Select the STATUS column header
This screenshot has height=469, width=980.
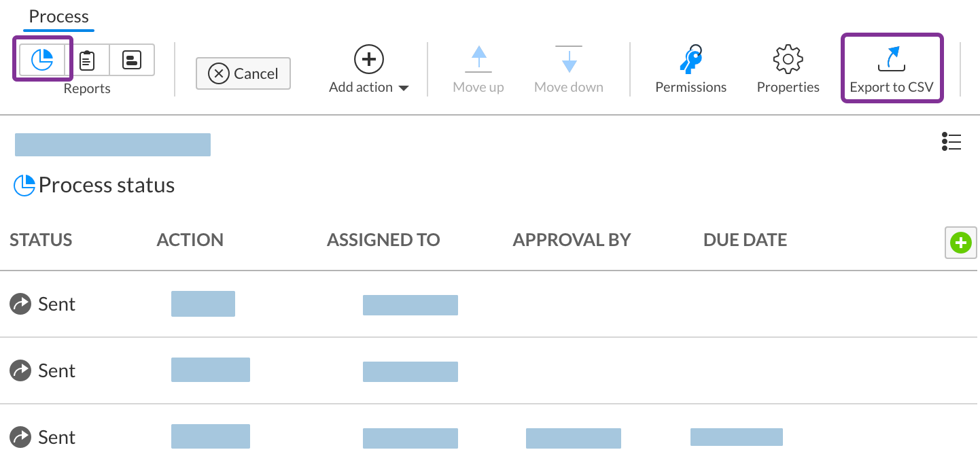click(41, 239)
